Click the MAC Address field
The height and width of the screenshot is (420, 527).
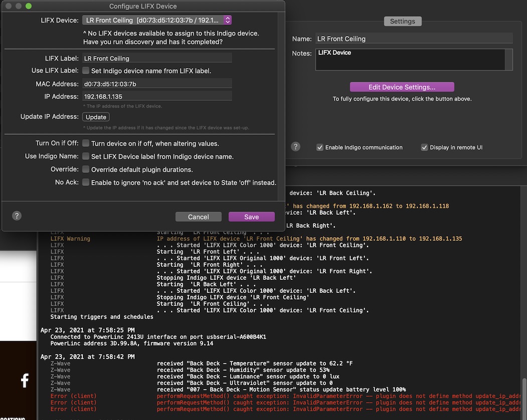(156, 84)
